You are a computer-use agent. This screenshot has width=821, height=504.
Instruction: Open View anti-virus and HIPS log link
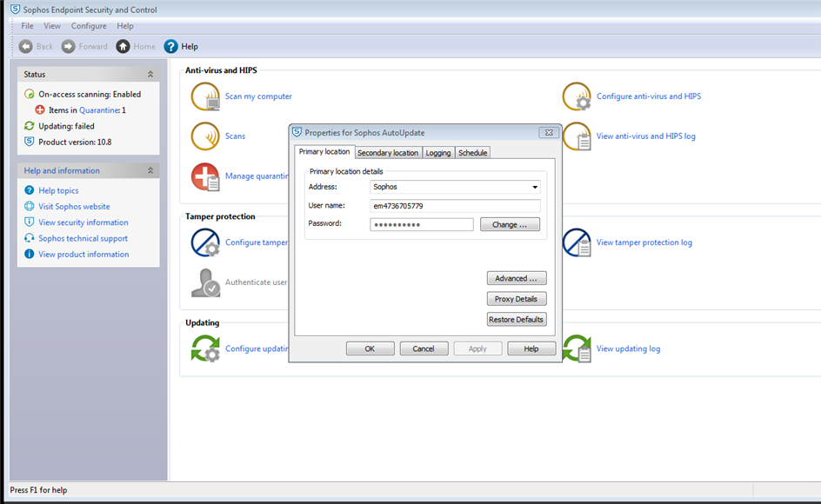pyautogui.click(x=646, y=136)
